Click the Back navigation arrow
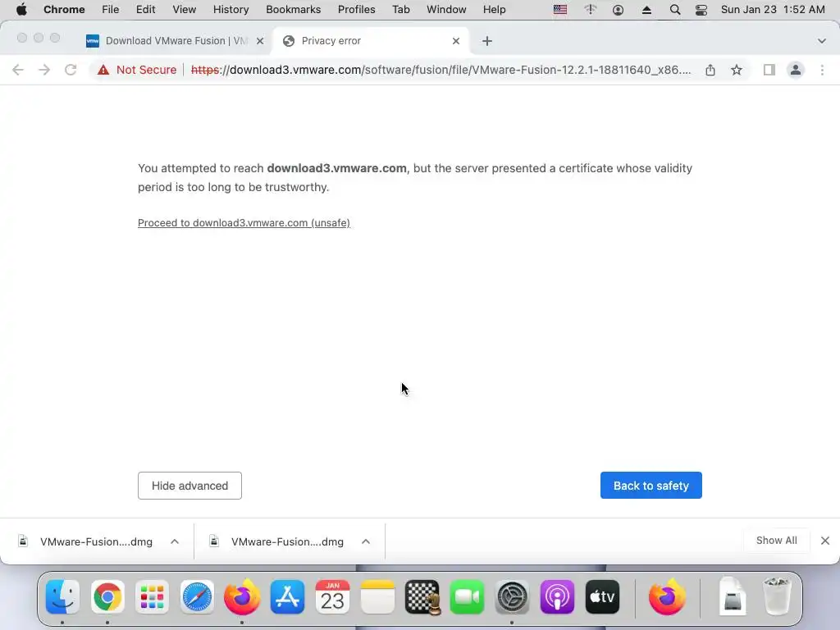Image resolution: width=840 pixels, height=630 pixels. tap(18, 70)
